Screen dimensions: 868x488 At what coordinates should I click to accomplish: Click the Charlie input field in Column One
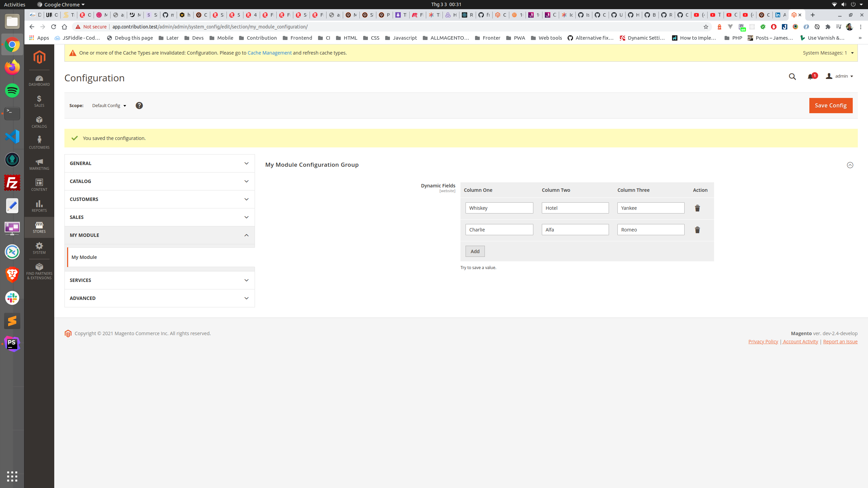499,229
